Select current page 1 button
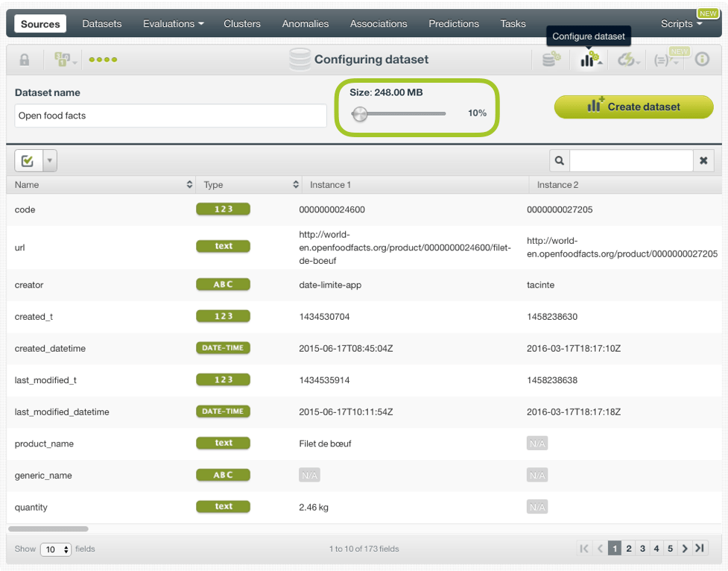Screen dimensions: 728x571 [x=614, y=549]
